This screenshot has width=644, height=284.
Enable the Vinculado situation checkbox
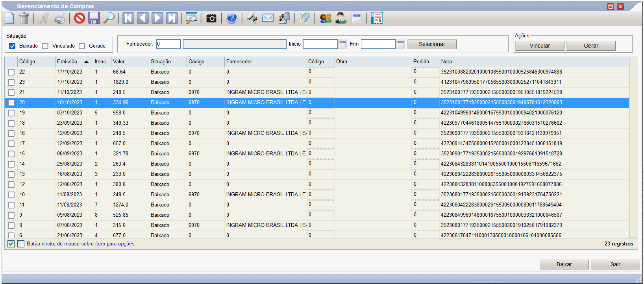tap(45, 46)
